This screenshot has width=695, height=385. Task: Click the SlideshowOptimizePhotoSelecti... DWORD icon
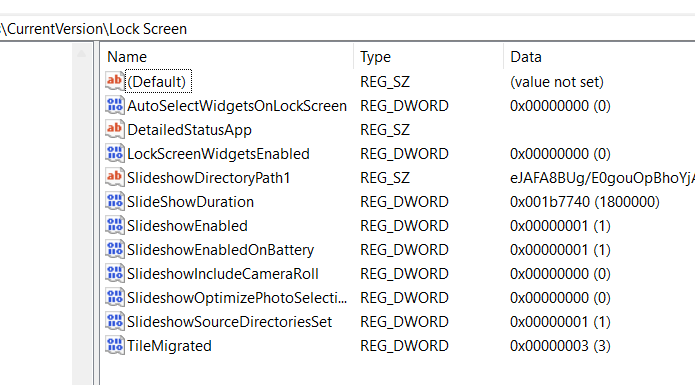click(x=114, y=297)
